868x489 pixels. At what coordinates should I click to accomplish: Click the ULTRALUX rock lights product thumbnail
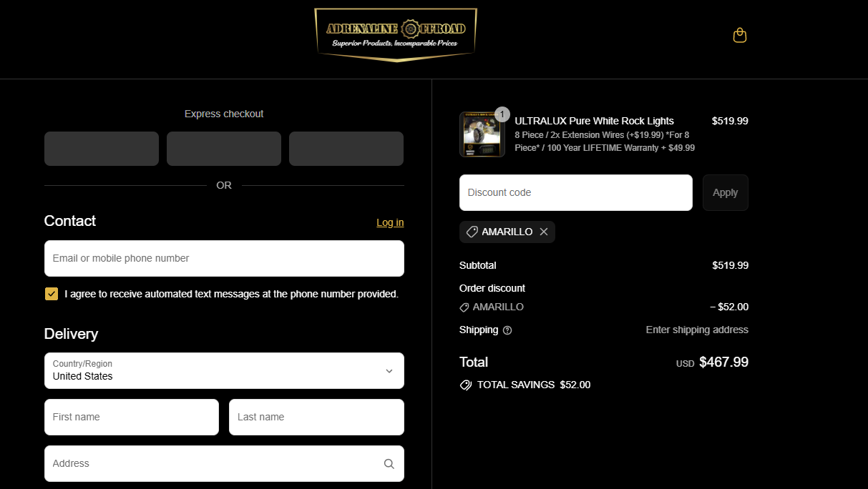(482, 134)
